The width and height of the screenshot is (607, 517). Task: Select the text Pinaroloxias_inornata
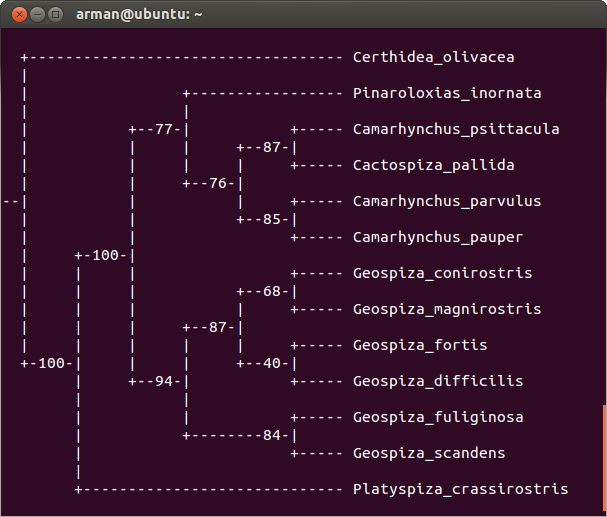(447, 93)
